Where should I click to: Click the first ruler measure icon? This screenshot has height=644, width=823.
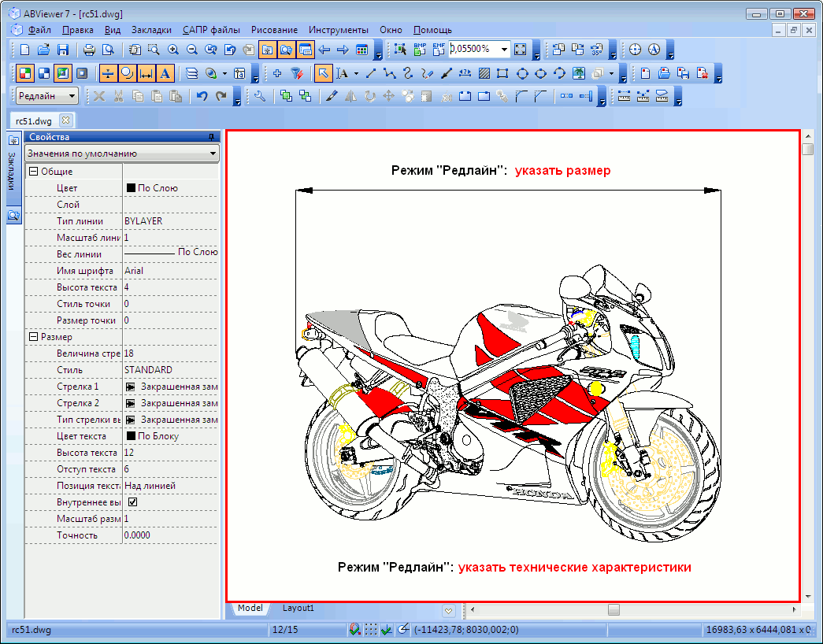(624, 96)
